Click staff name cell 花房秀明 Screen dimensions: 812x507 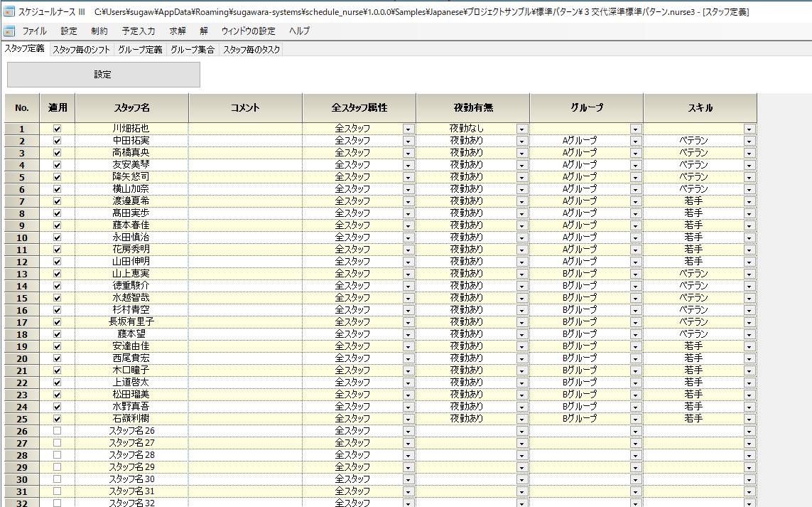[131, 250]
